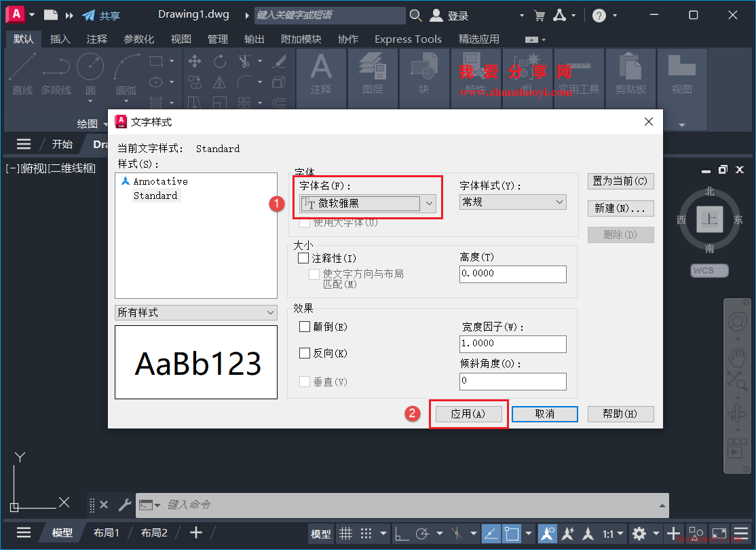756x550 pixels.
Task: Switch to the 布局1 layout tab
Action: [106, 532]
